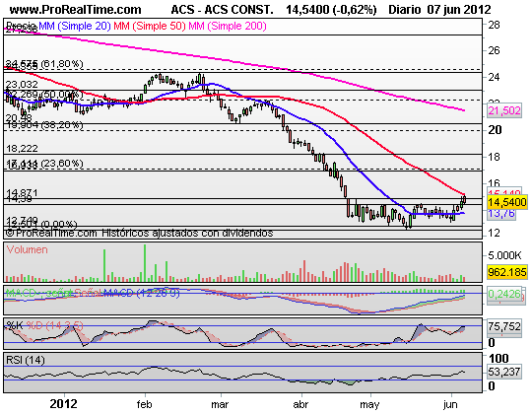This screenshot has width=532, height=414.
Task: Click the 14,871 level label
Action: pyautogui.click(x=22, y=193)
